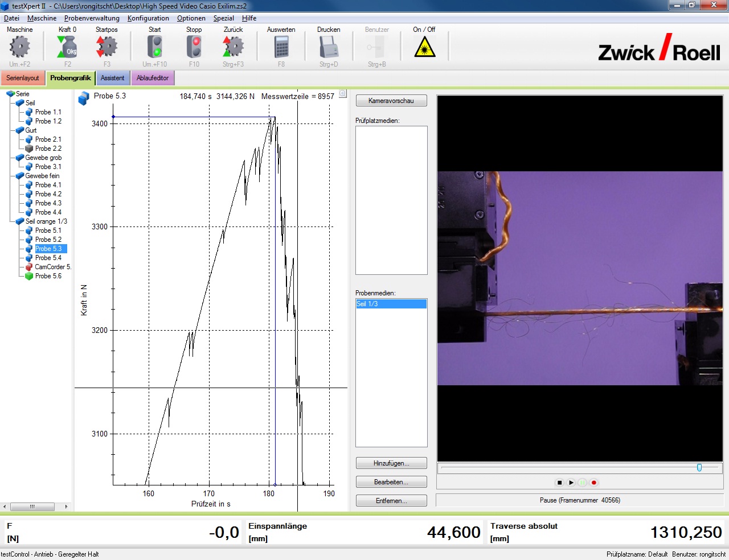Zero the force using the Kraft 0 icon

pyautogui.click(x=67, y=47)
